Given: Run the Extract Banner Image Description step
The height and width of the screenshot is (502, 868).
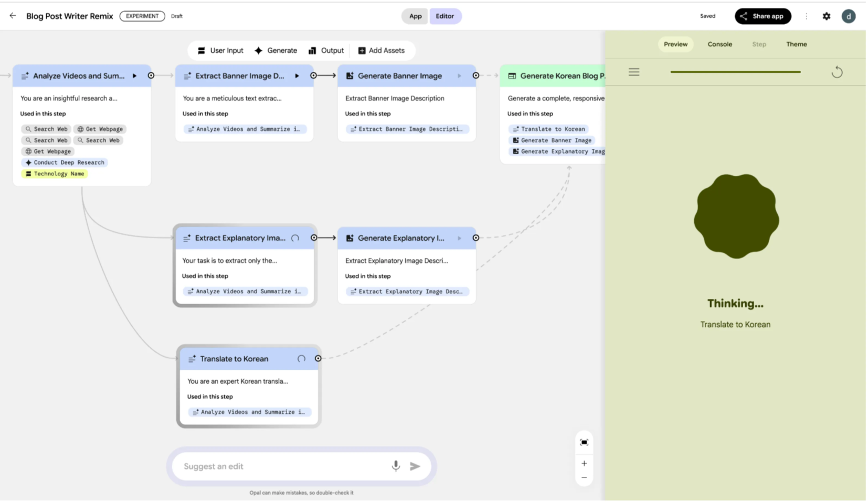Looking at the screenshot, I should [297, 76].
